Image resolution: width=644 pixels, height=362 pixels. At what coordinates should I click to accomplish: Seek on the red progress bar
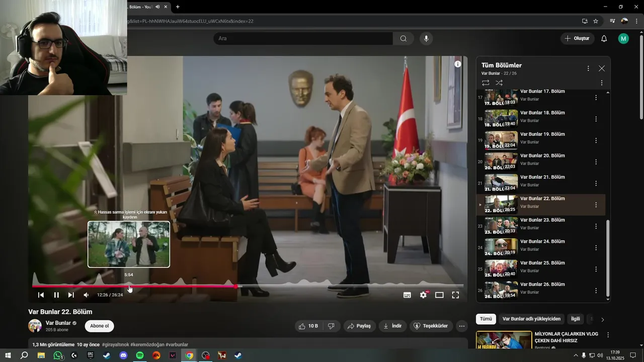(x=134, y=287)
